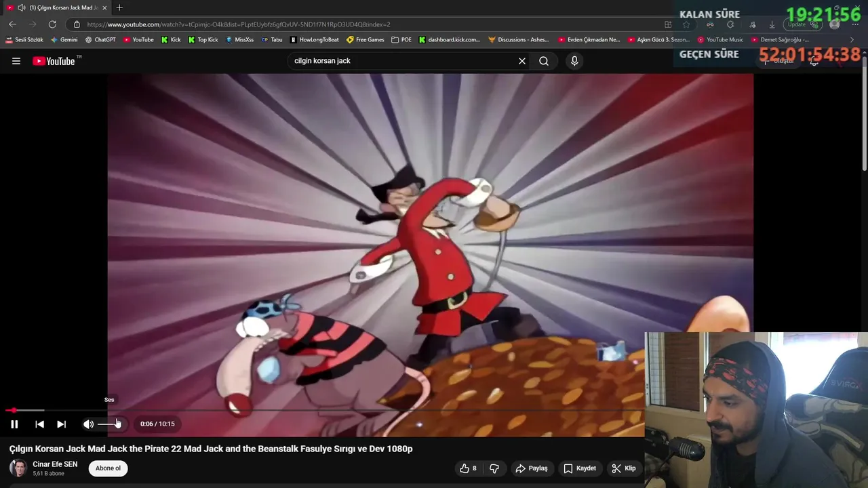868x488 pixels.
Task: Expand hidden bookmarks chevron
Action: (852, 40)
